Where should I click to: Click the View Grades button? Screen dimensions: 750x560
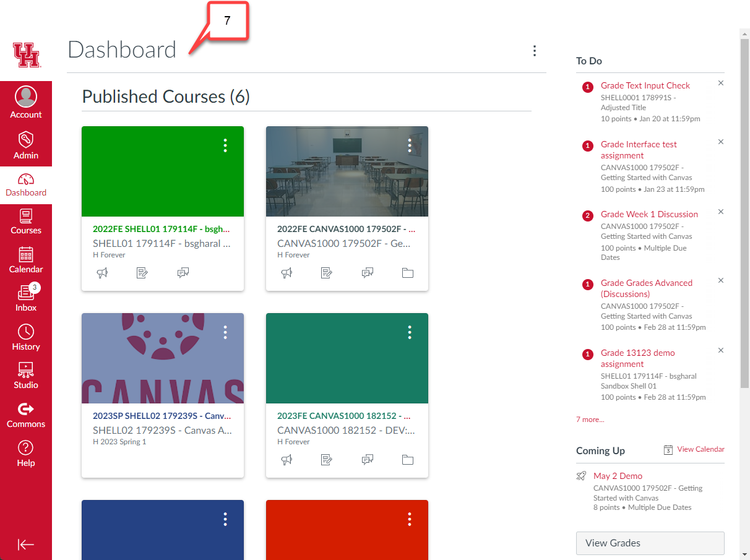click(x=650, y=543)
